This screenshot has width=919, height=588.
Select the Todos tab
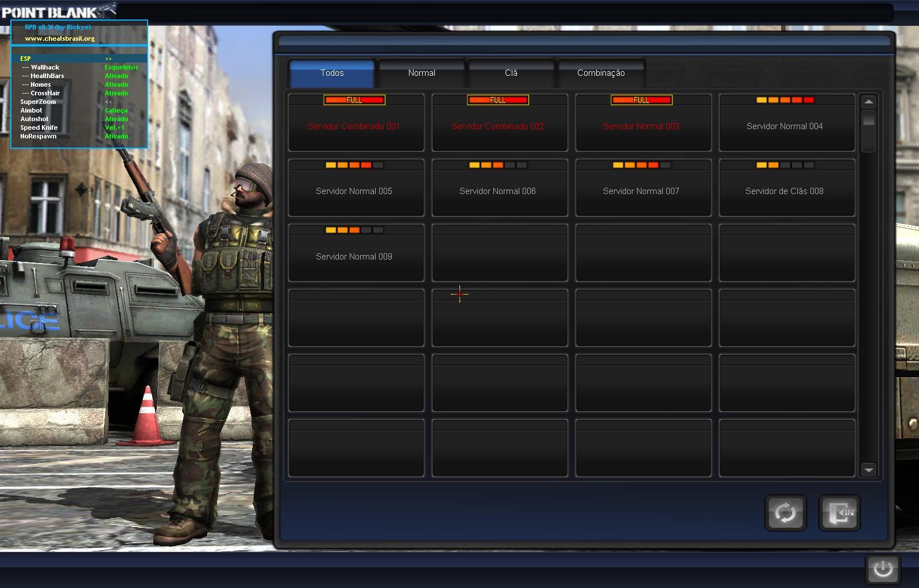point(332,73)
